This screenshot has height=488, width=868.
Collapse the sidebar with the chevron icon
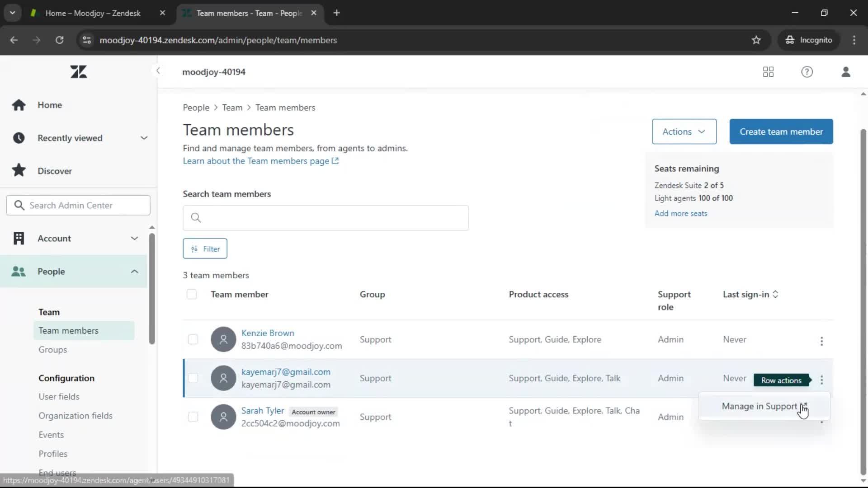158,70
